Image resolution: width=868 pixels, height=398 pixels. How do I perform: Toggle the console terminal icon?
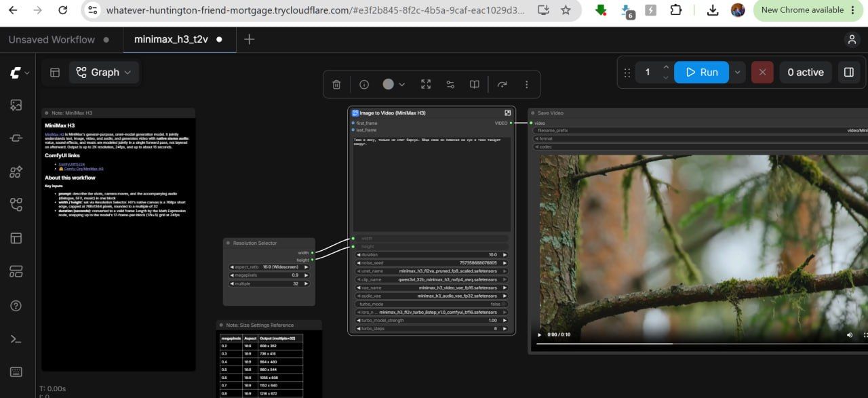16,339
